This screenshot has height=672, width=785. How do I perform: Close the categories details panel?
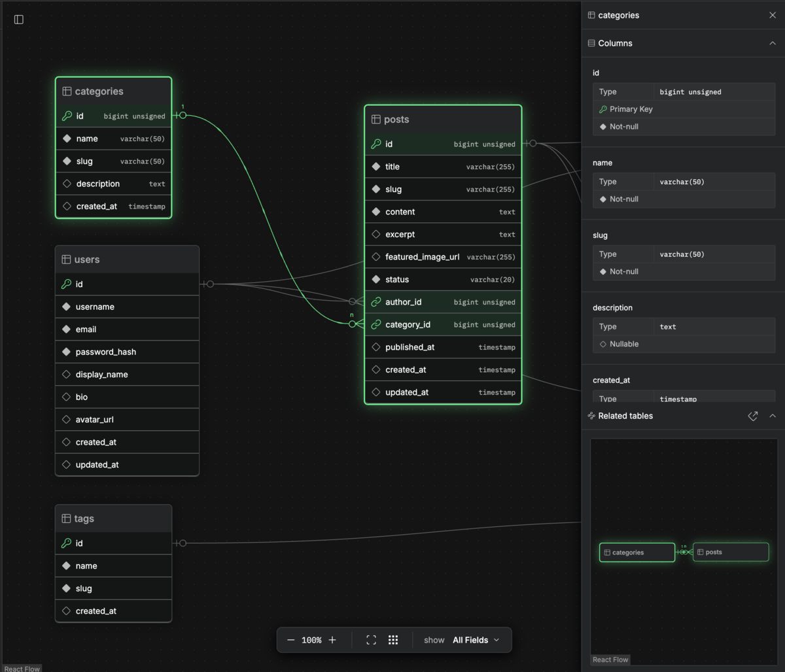[773, 15]
